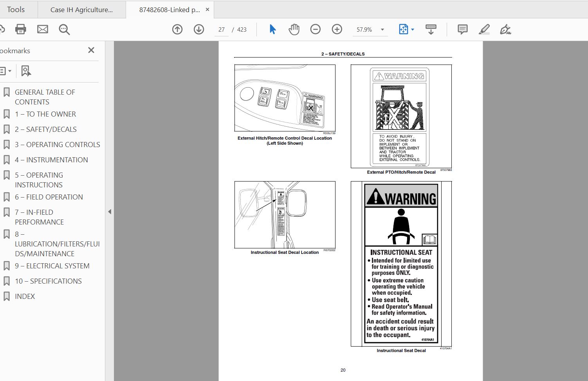Go to previous page with up arrow
588x381 pixels.
coord(177,29)
